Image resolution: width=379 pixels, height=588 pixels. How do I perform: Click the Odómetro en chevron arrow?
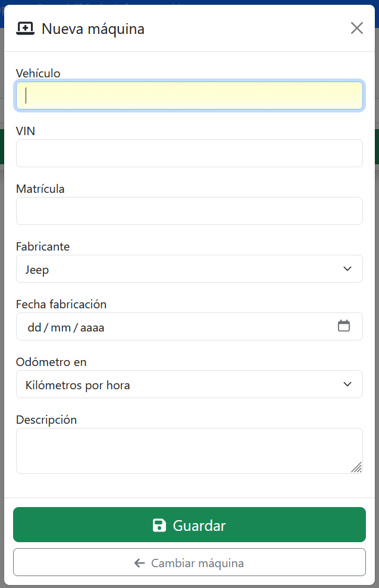[x=348, y=384]
